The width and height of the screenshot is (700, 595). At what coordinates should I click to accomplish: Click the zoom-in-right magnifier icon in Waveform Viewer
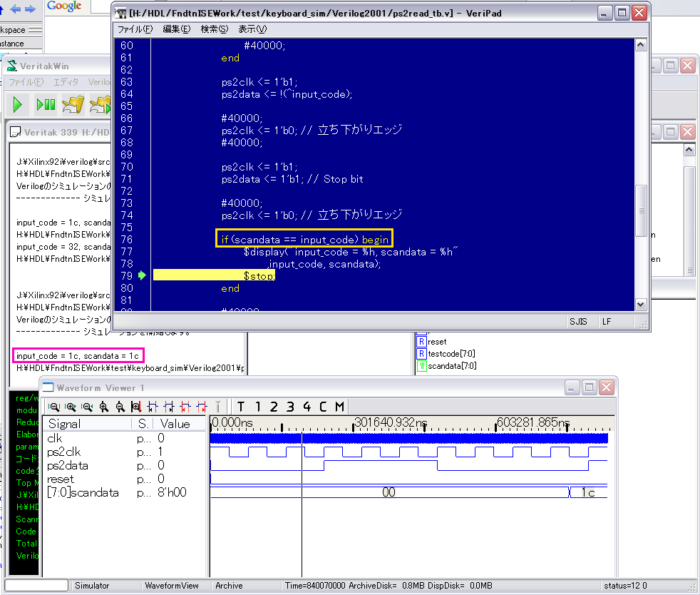point(71,407)
